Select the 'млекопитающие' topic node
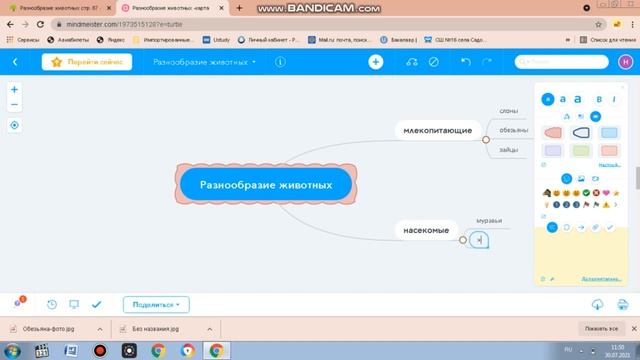 (x=438, y=131)
